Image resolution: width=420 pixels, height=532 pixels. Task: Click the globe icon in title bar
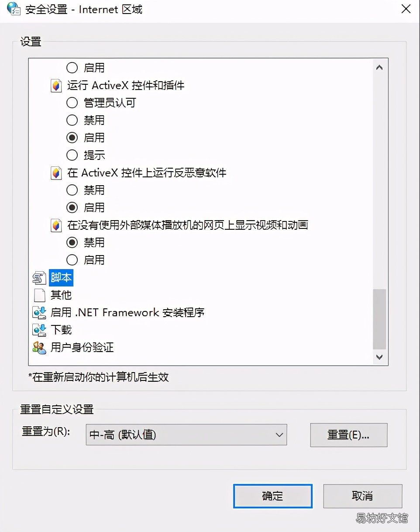pos(14,9)
